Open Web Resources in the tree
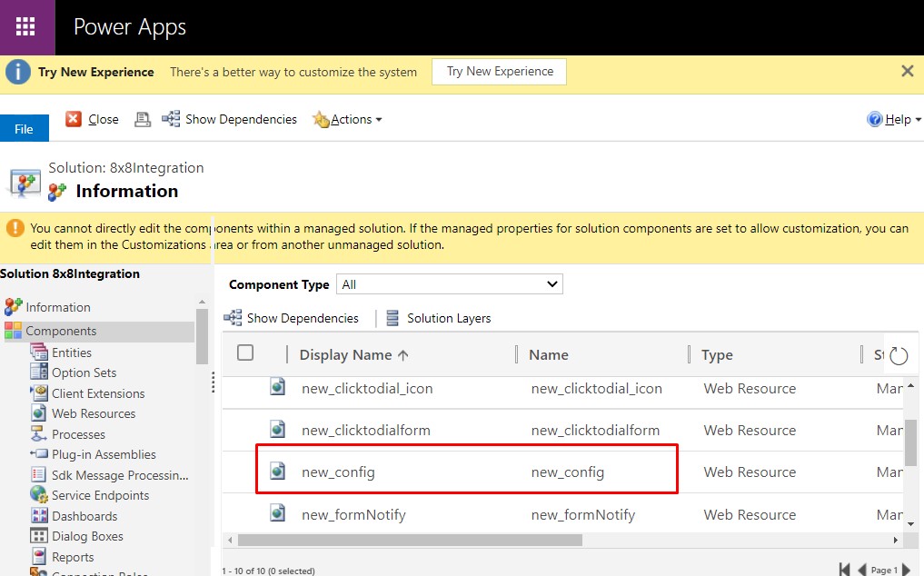Screen dimensions: 924x576 pyautogui.click(x=93, y=414)
